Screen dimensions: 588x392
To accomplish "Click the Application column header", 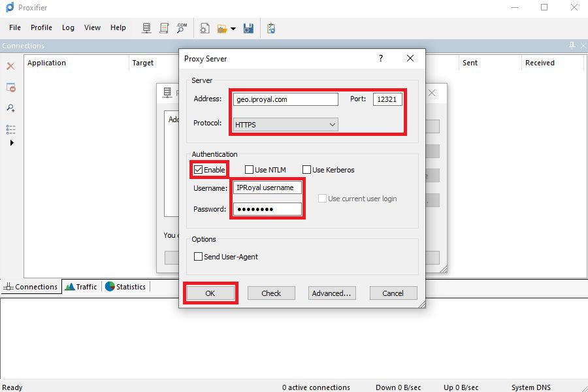I will [x=76, y=63].
